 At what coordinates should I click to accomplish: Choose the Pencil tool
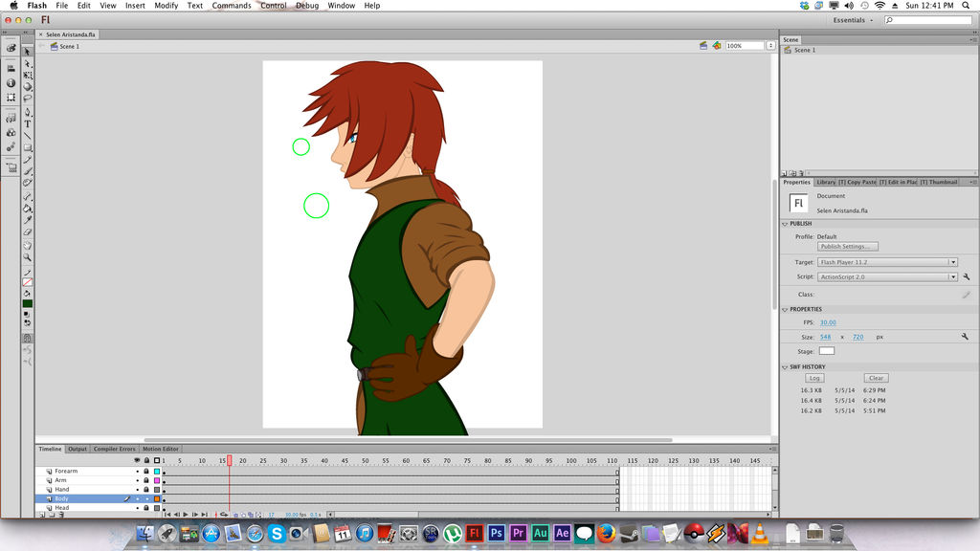pos(28,160)
